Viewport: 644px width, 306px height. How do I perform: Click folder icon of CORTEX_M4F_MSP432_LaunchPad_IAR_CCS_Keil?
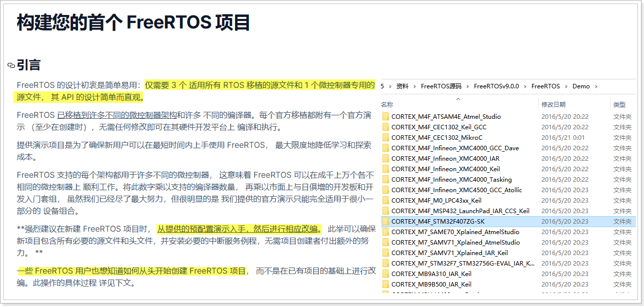pyautogui.click(x=385, y=211)
